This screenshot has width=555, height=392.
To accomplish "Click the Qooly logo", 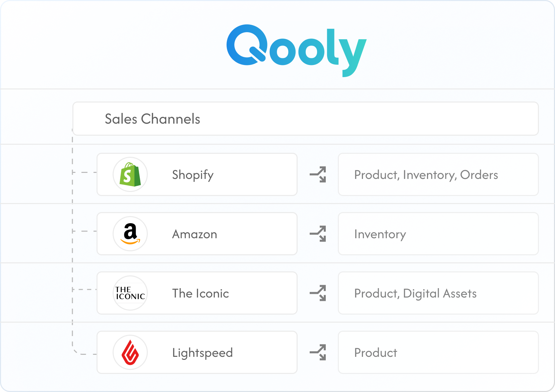I will tap(296, 50).
